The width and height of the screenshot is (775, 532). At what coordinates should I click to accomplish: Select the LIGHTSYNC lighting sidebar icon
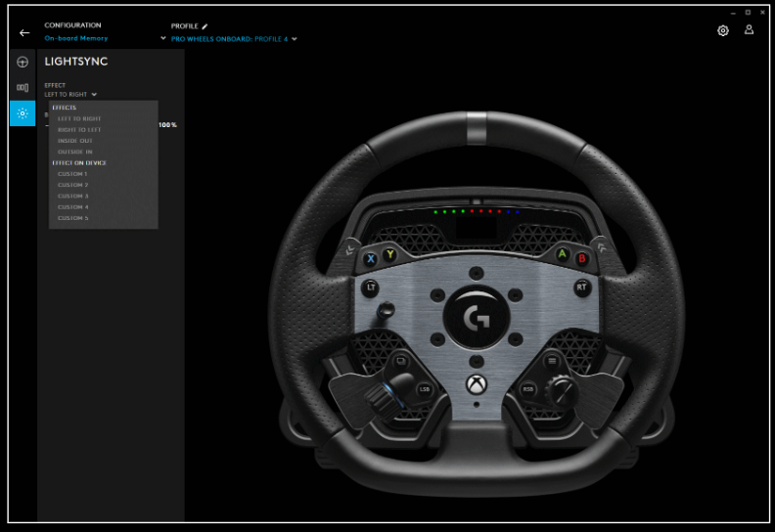[23, 113]
